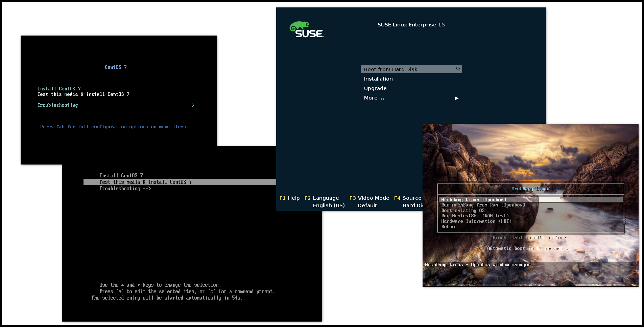Screen dimensions: 644x327
Task: Open More ... entry in SUSE menu
Action: point(374,98)
